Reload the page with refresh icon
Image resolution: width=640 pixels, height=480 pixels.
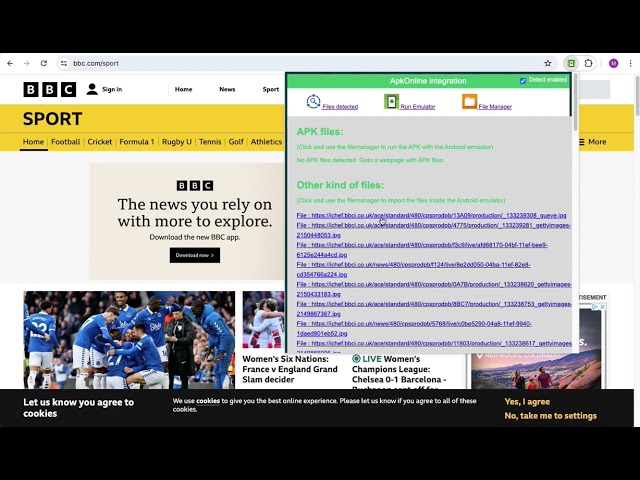(44, 63)
